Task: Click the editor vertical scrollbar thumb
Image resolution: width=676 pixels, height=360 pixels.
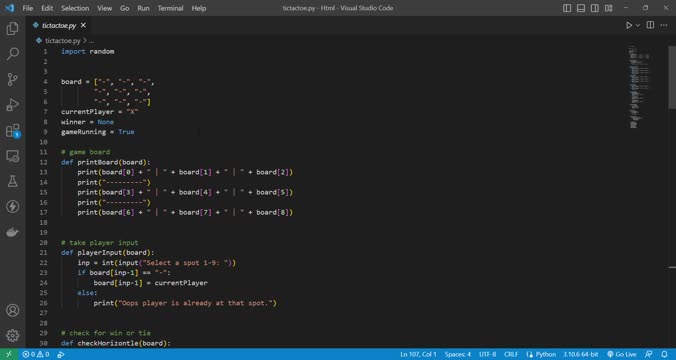Action: point(672,78)
